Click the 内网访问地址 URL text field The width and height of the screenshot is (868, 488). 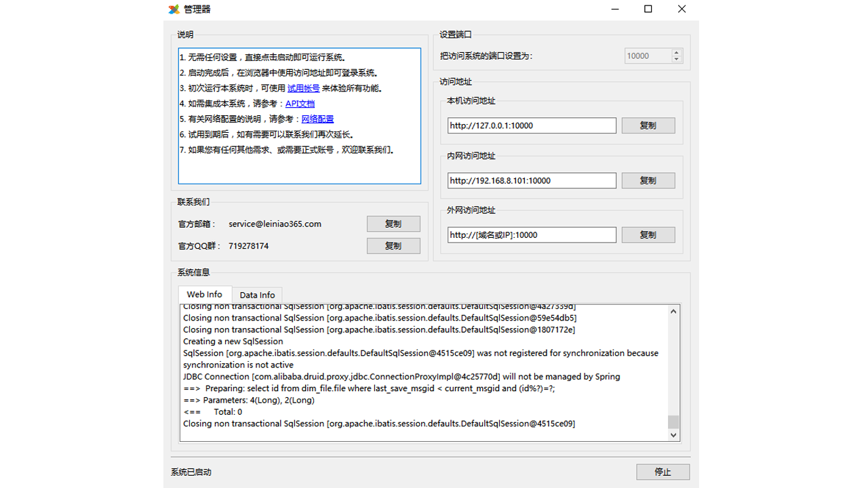(531, 181)
